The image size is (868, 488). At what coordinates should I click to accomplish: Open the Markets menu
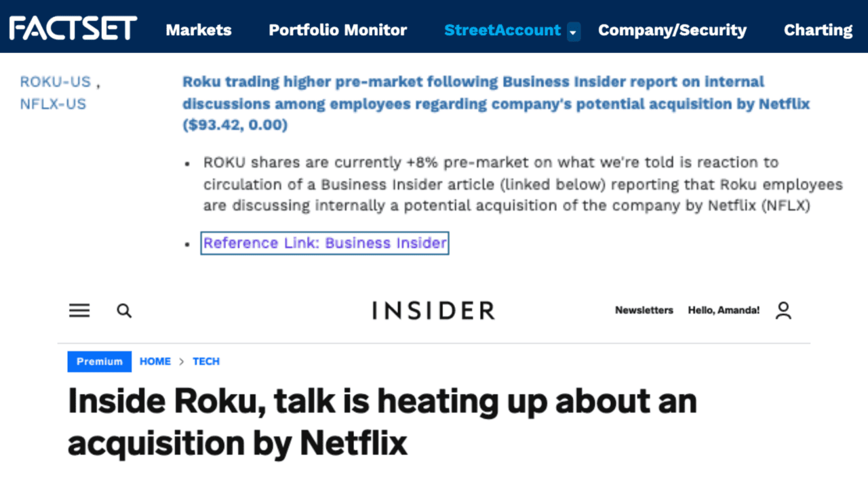(x=199, y=30)
